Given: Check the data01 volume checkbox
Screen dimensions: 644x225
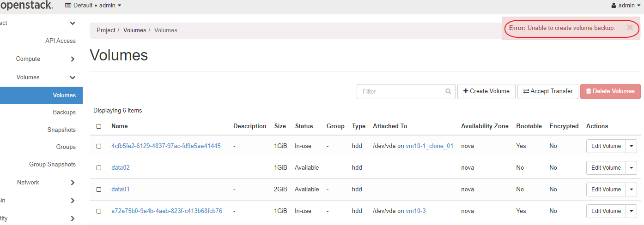Looking at the screenshot, I should (98, 189).
